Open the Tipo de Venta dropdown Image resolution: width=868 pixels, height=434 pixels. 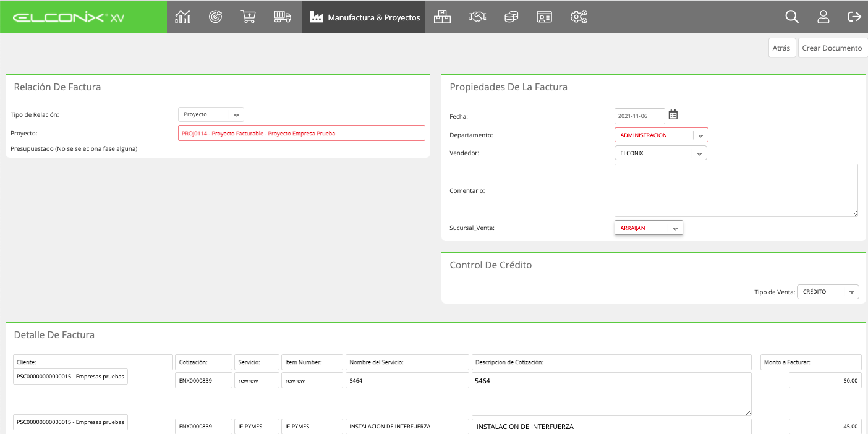tap(828, 292)
